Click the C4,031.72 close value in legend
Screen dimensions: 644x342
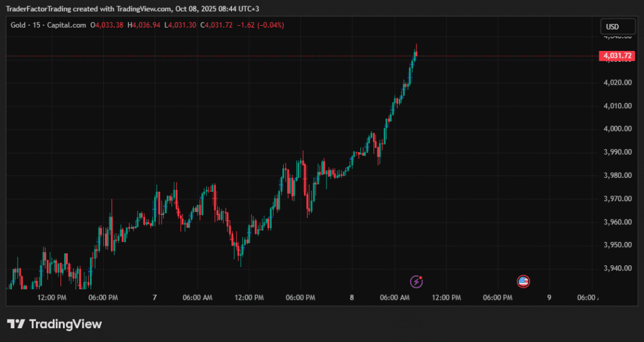tap(215, 25)
